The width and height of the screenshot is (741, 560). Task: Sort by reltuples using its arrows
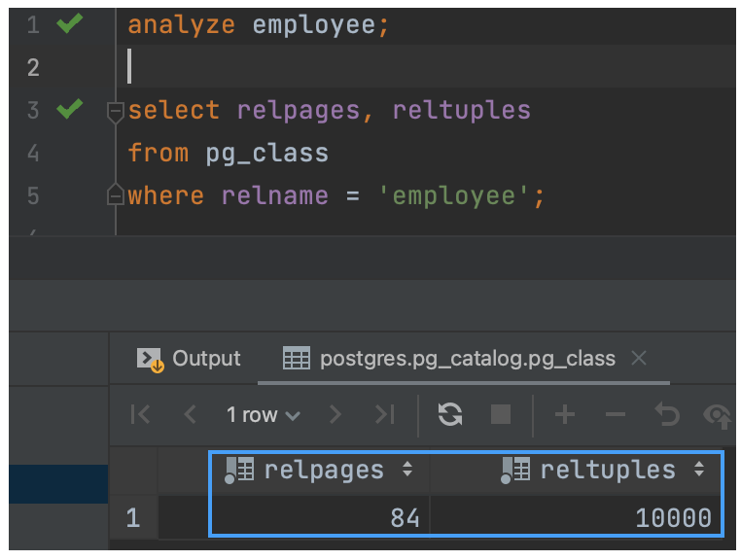(699, 470)
